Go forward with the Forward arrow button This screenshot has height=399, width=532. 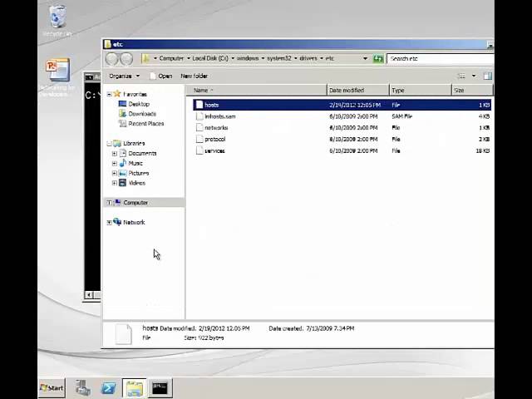click(126, 59)
